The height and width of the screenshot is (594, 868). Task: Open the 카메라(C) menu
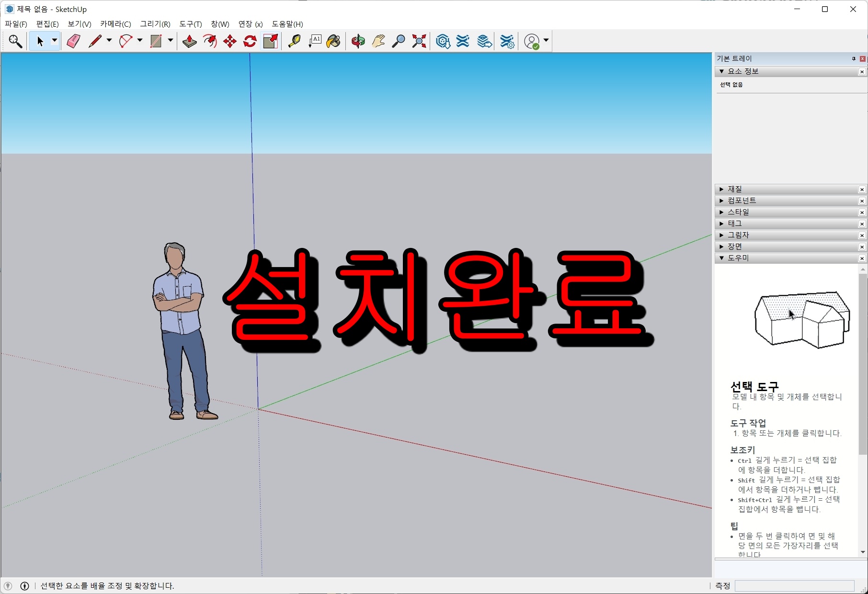[115, 24]
